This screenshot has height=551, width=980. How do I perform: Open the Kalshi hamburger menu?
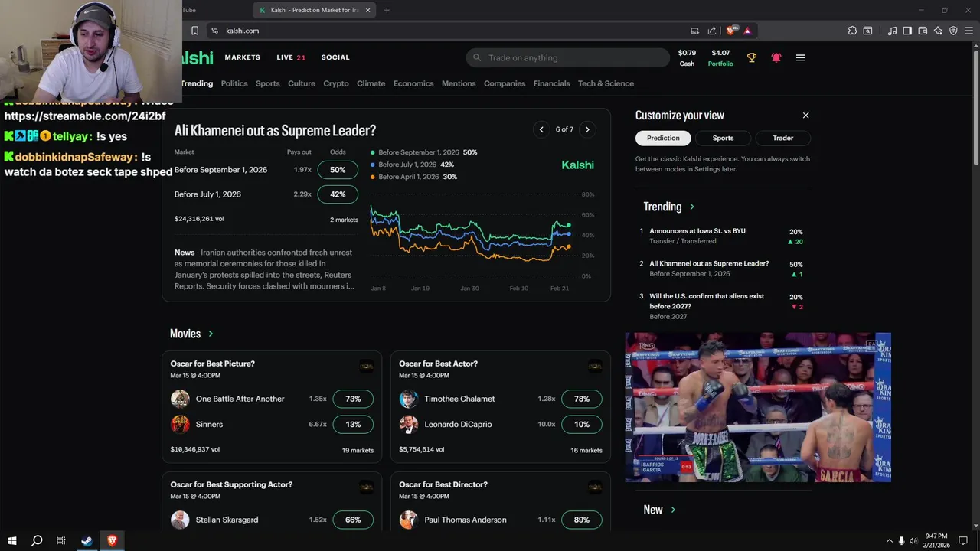[801, 57]
